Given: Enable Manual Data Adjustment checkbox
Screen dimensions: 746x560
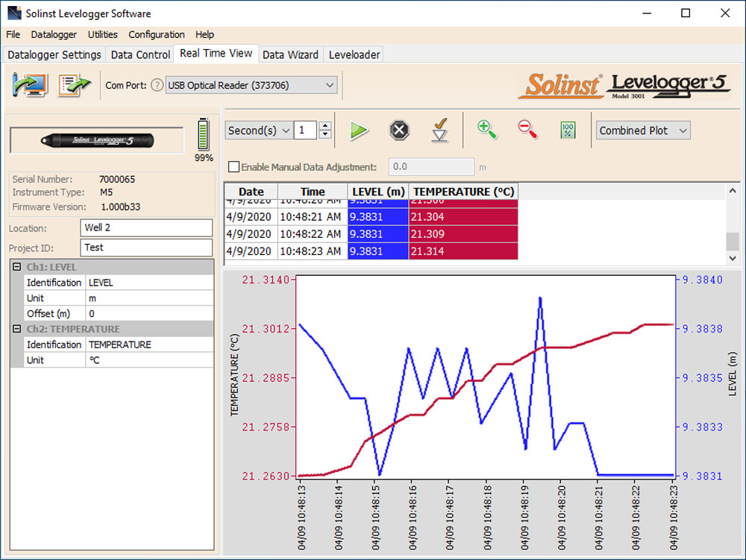Looking at the screenshot, I should coord(233,167).
